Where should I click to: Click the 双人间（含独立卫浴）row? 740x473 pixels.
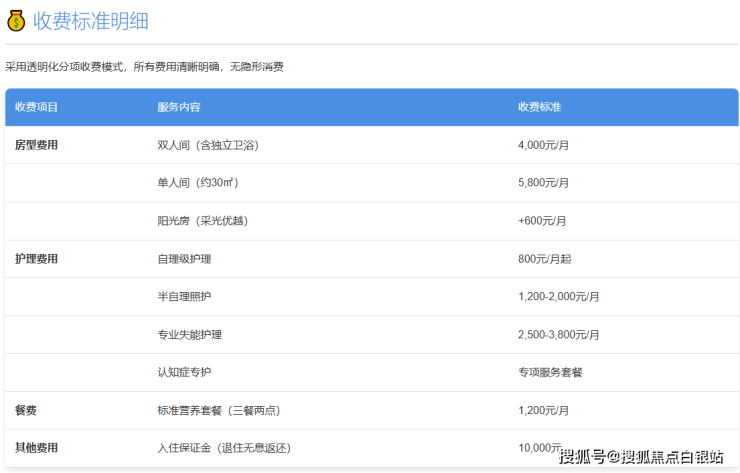207,145
